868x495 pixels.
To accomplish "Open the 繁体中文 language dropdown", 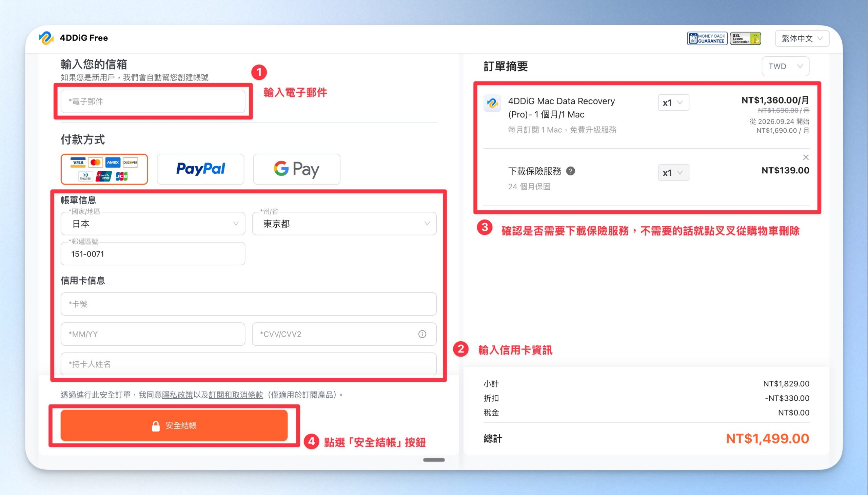I will (802, 38).
